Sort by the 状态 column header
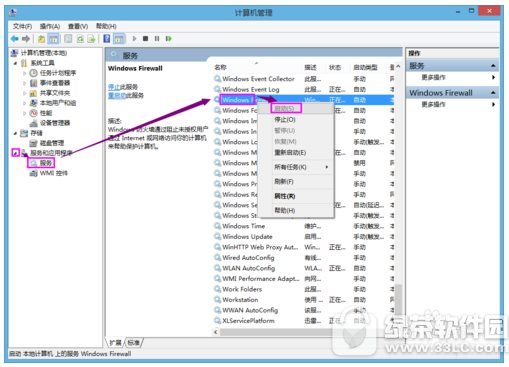This screenshot has width=509, height=367. [x=339, y=67]
